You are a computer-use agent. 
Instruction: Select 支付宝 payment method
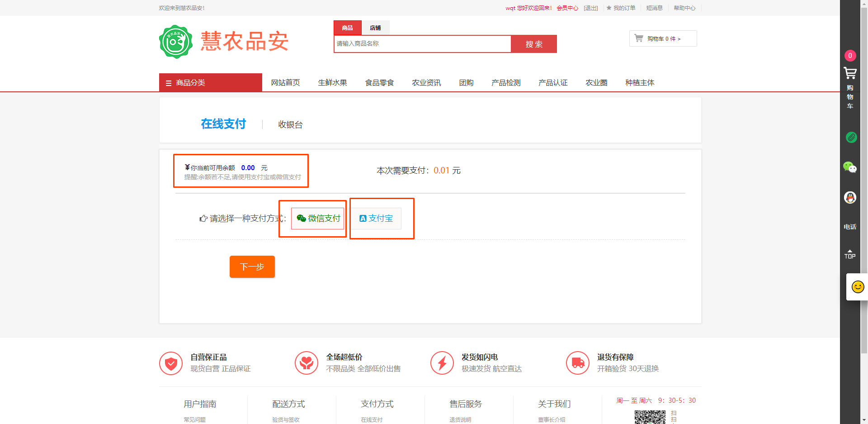pos(376,219)
